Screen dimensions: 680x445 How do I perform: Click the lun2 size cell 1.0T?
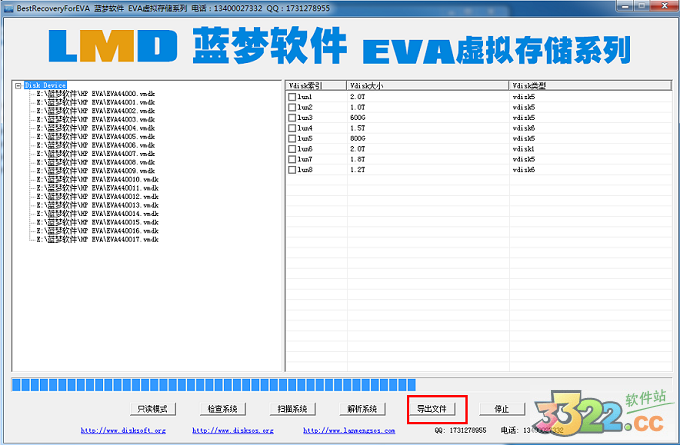(358, 108)
